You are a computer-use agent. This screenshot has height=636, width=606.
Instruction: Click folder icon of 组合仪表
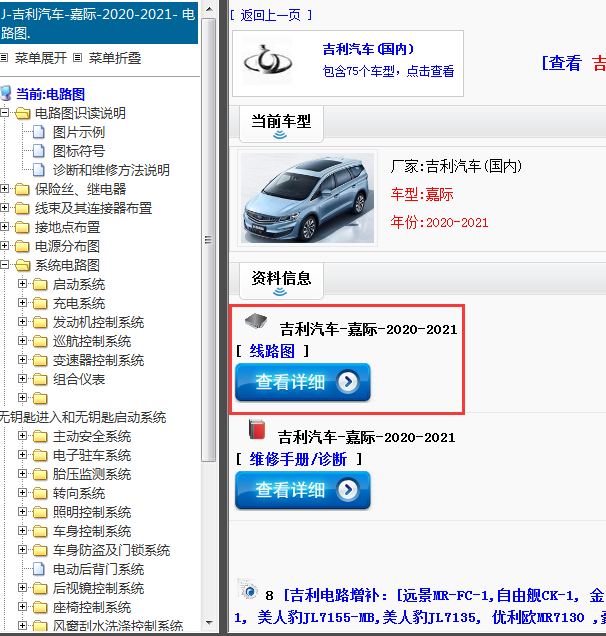point(40,379)
